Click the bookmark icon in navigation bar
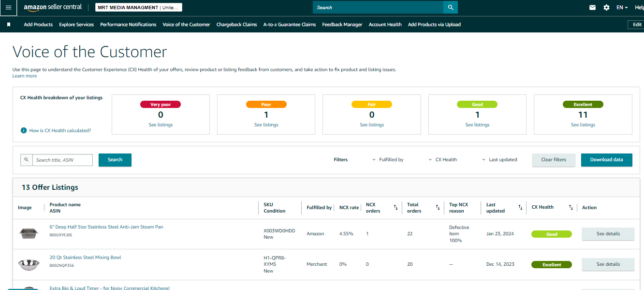This screenshot has width=644, height=290. pyautogui.click(x=9, y=25)
